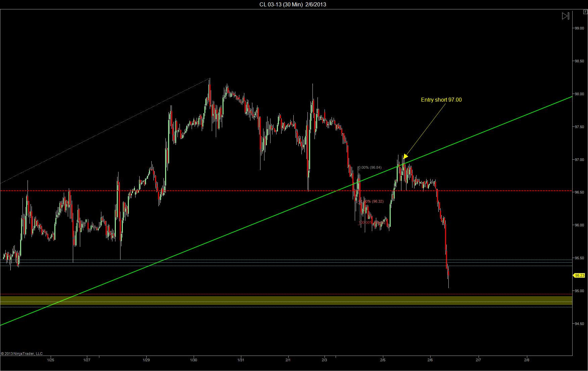Screen dimensions: 588x371
Task: Click the 97.50 price axis label
Action: (579, 127)
